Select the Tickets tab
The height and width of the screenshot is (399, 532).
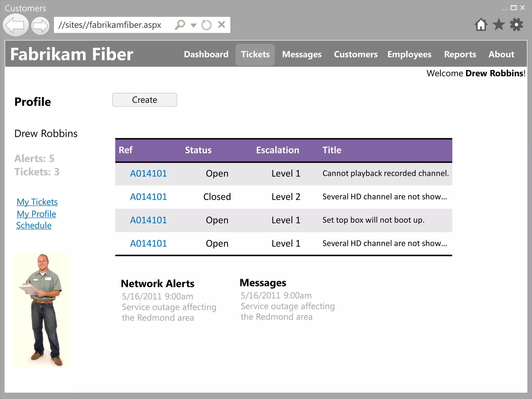(x=255, y=55)
